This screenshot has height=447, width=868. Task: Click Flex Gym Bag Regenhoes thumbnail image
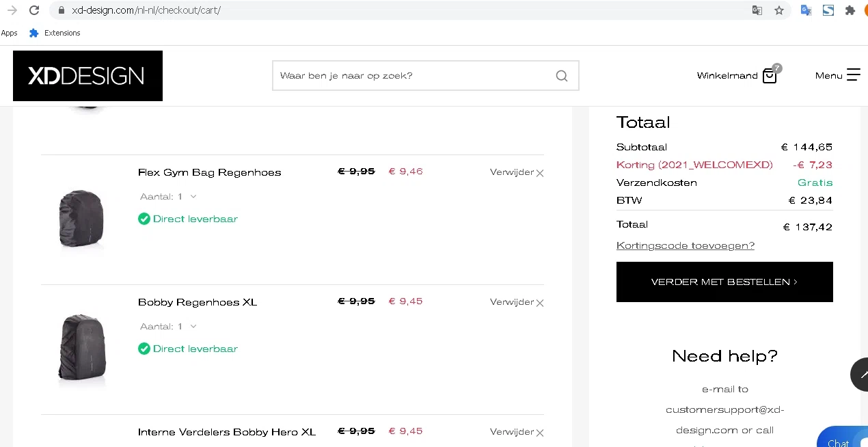click(x=81, y=219)
